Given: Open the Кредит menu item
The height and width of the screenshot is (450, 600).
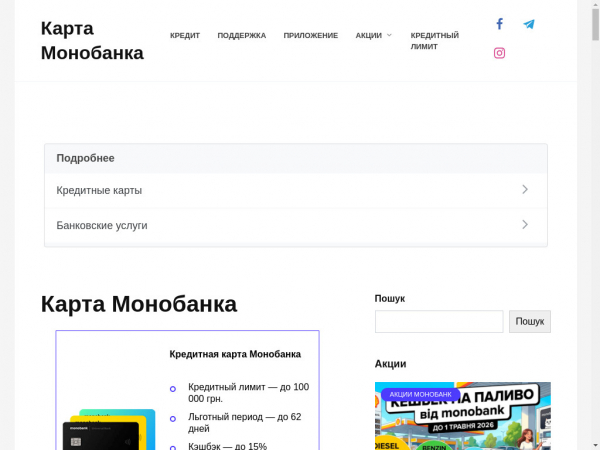Looking at the screenshot, I should click(185, 36).
